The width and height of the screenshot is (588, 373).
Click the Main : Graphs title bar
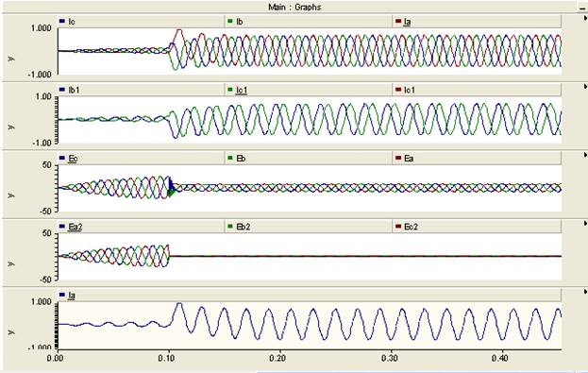click(x=294, y=7)
